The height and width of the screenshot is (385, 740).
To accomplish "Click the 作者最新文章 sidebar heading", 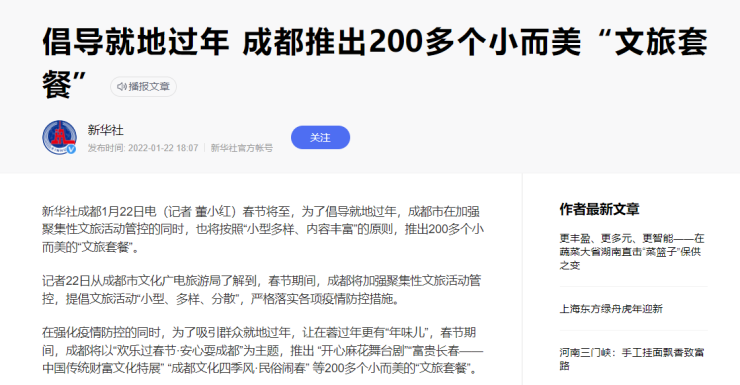I will [599, 209].
